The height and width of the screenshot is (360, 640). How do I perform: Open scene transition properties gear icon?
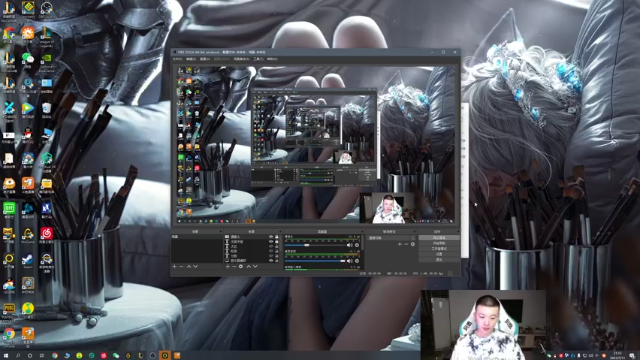pos(413,244)
